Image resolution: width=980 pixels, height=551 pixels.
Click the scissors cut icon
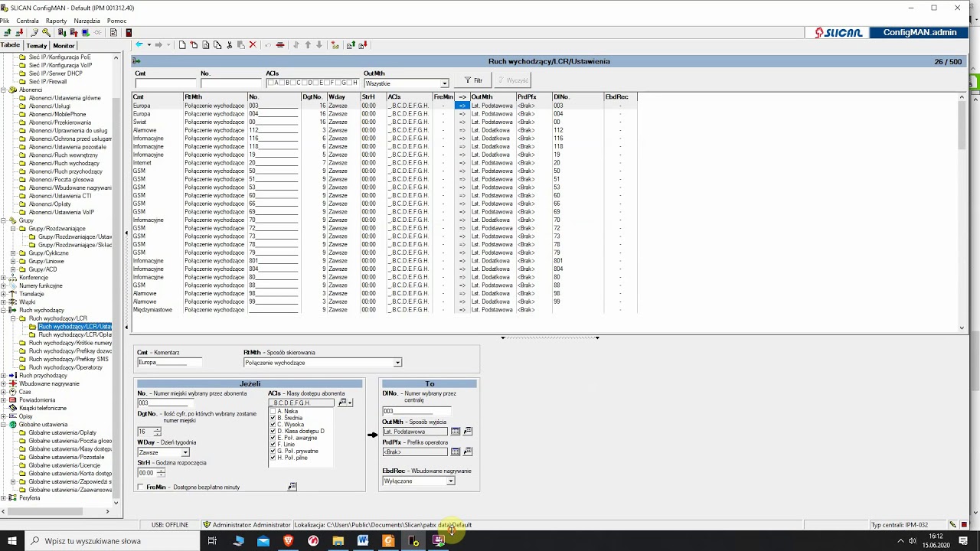pyautogui.click(x=230, y=45)
